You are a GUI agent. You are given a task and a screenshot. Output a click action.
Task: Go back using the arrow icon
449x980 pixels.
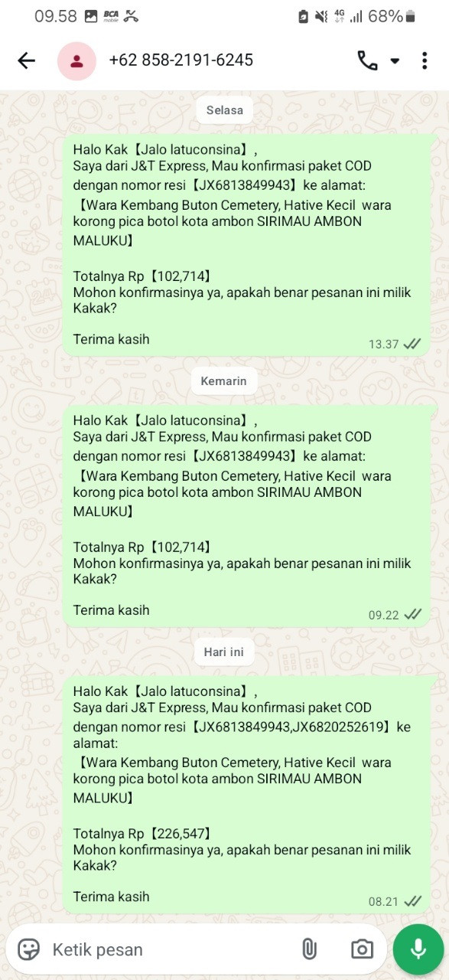[27, 61]
